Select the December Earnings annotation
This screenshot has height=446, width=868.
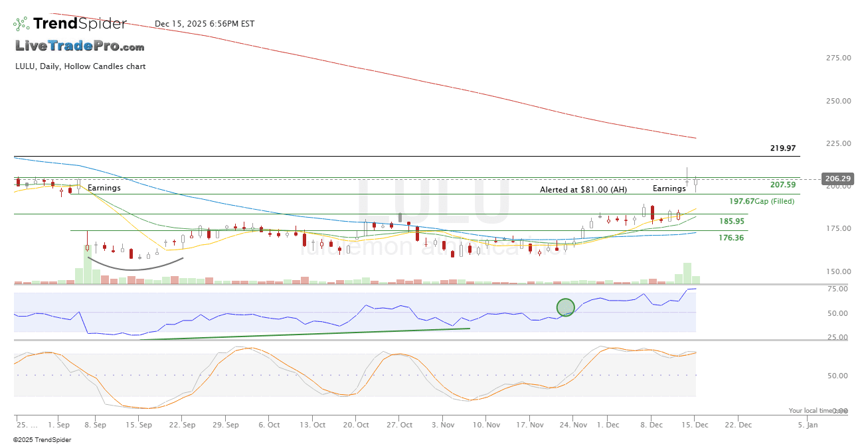click(x=669, y=188)
